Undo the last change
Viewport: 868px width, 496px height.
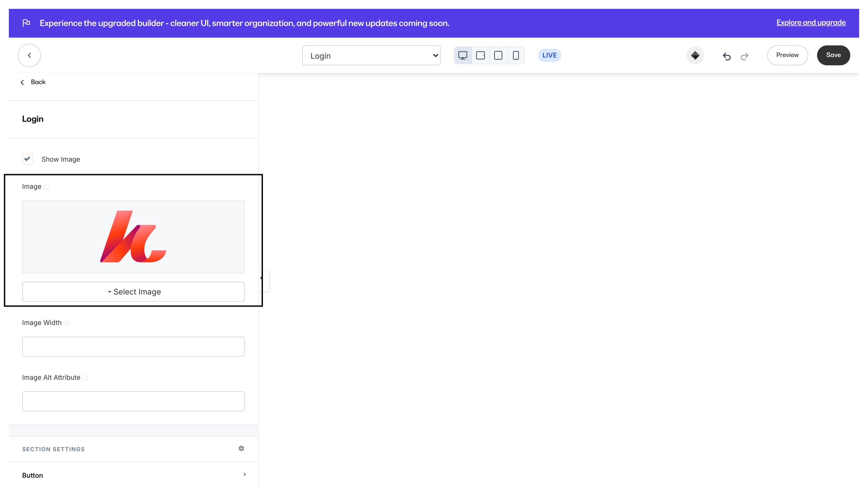click(726, 56)
